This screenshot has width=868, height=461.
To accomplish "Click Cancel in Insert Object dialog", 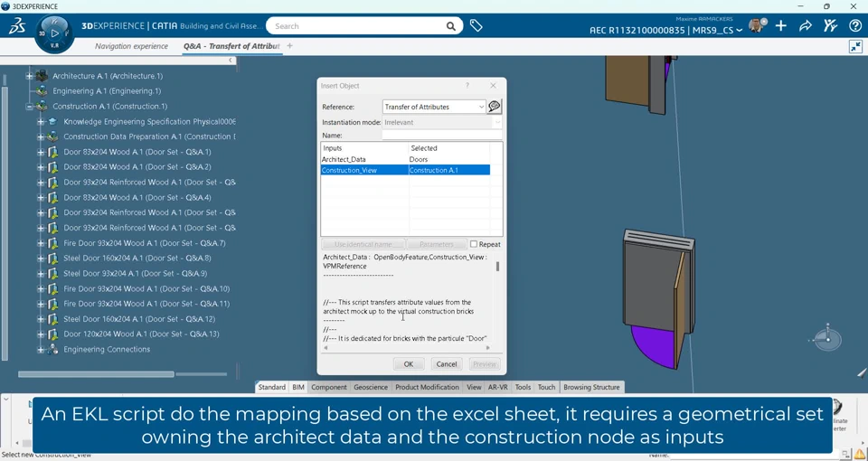I will tap(446, 364).
